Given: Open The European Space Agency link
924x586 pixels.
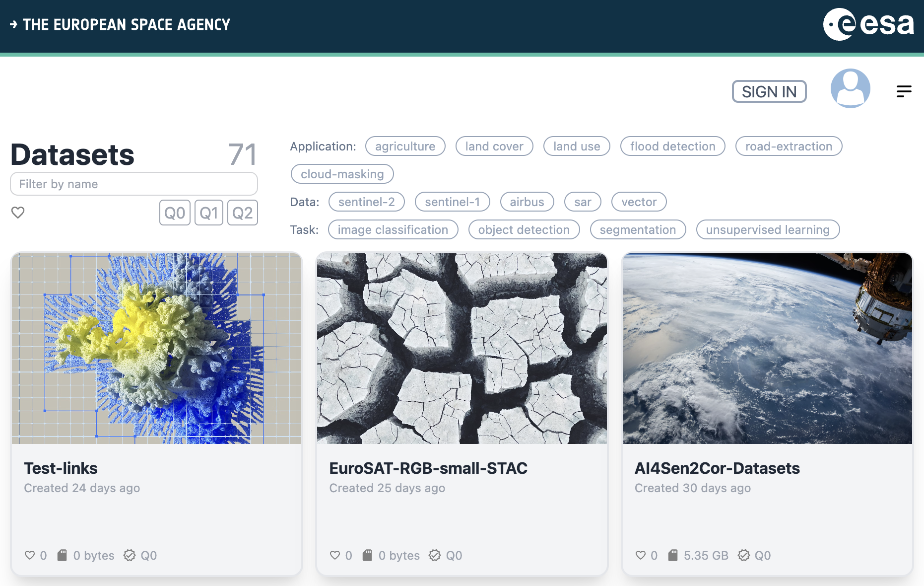Looking at the screenshot, I should point(120,24).
